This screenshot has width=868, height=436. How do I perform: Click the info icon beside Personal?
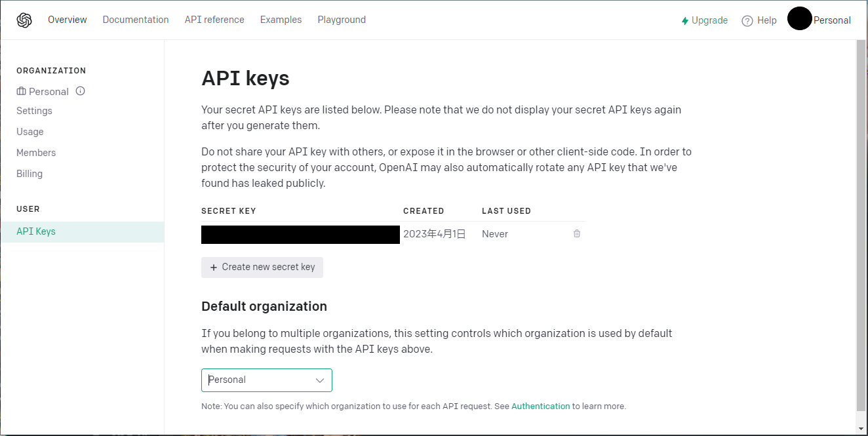[81, 91]
